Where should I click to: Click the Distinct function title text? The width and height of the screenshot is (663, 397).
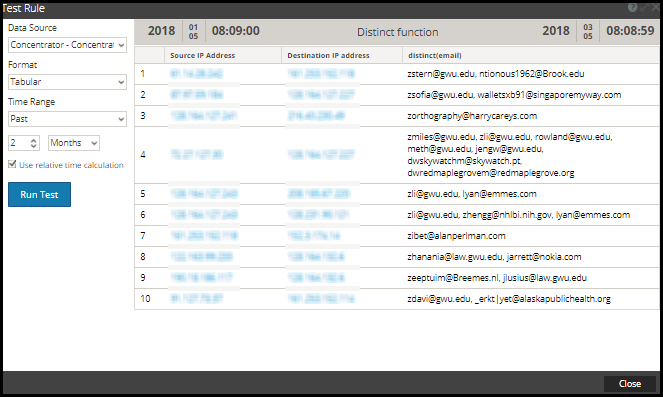click(x=397, y=32)
